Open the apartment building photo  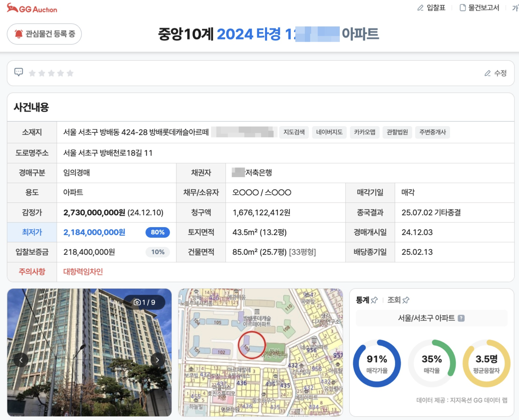[x=89, y=352]
